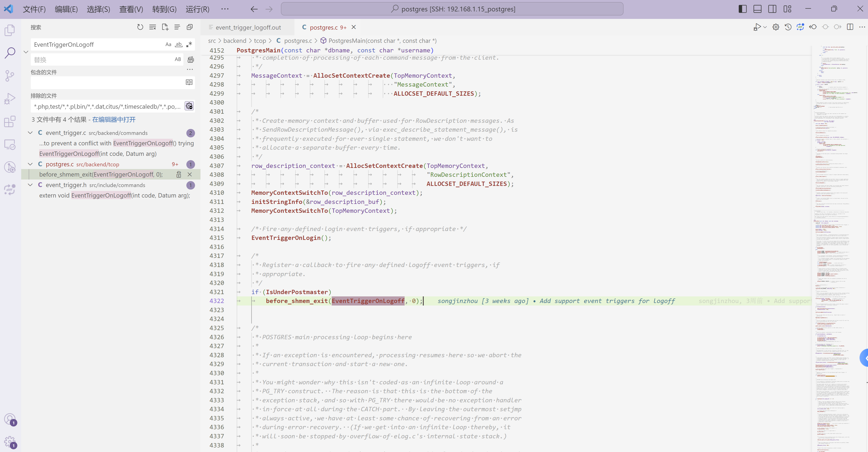
Task: Open the 选择(S) menu
Action: [98, 9]
